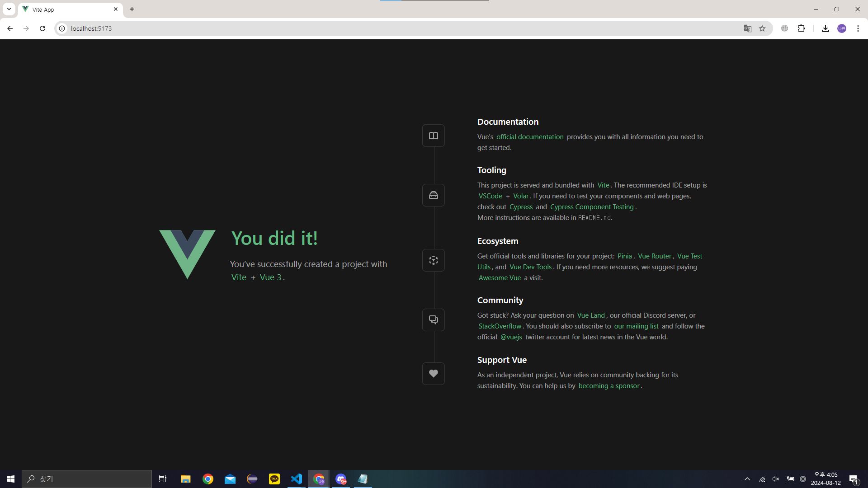The image size is (868, 488).
Task: Open the VSCode link
Action: point(491,196)
